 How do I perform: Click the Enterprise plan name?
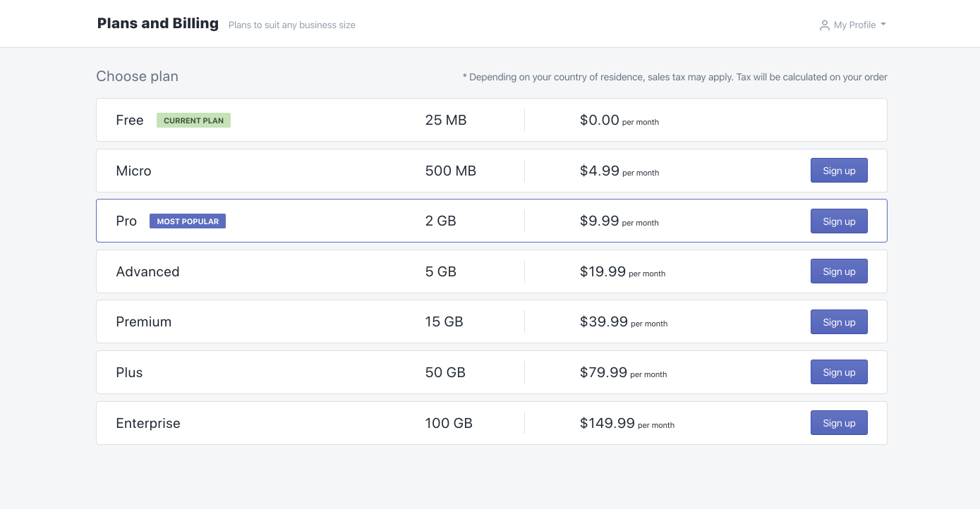click(148, 424)
